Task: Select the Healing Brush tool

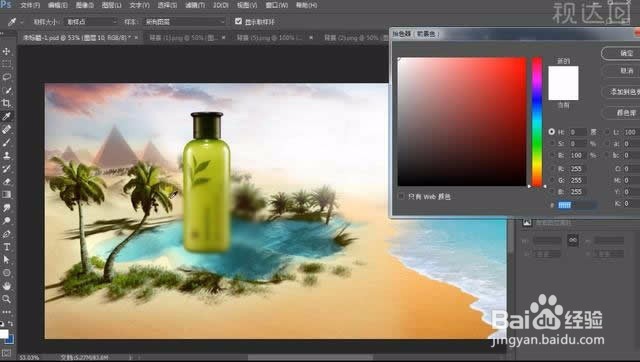Action: coord(7,129)
